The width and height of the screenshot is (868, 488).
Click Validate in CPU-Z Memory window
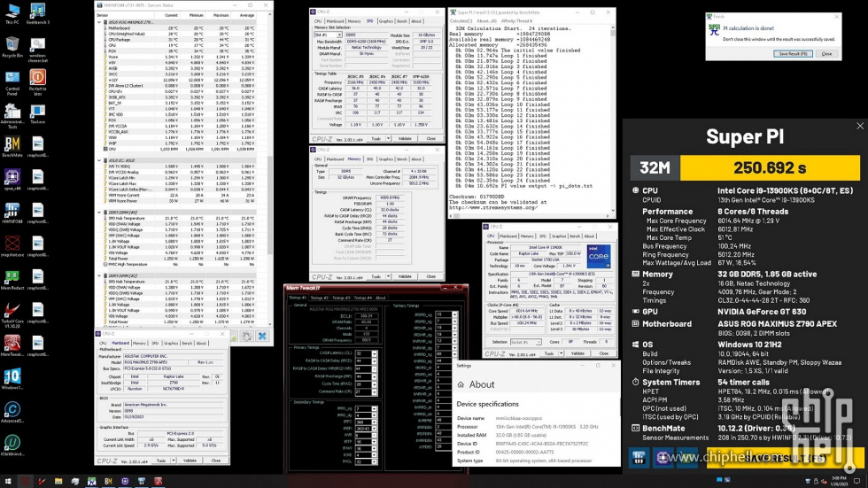tap(406, 276)
